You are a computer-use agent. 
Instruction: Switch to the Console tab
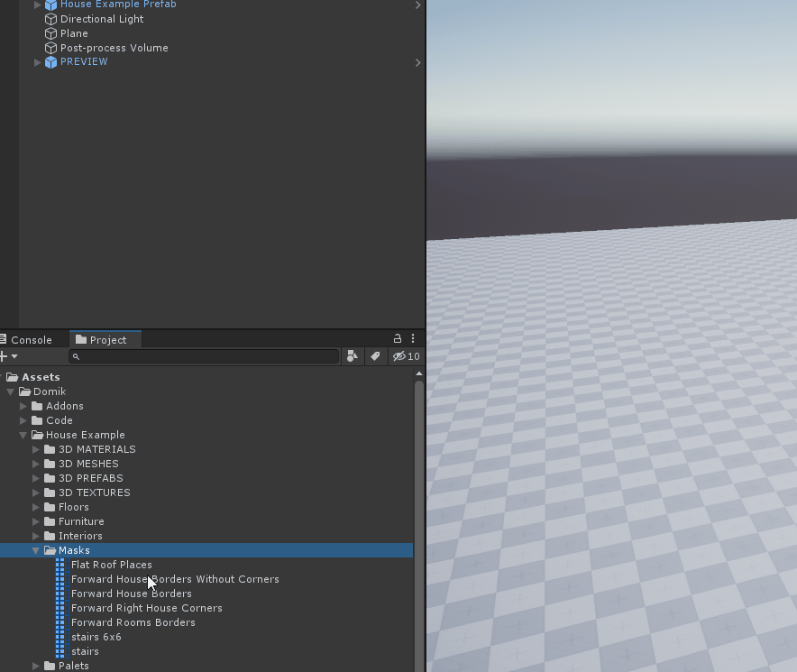(x=31, y=340)
